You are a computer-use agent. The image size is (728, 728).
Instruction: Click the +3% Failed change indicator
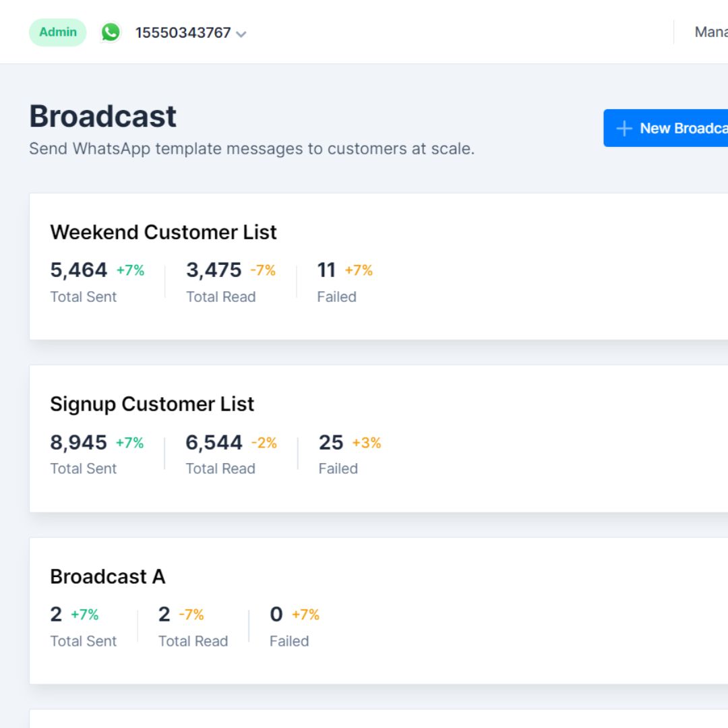point(367,443)
